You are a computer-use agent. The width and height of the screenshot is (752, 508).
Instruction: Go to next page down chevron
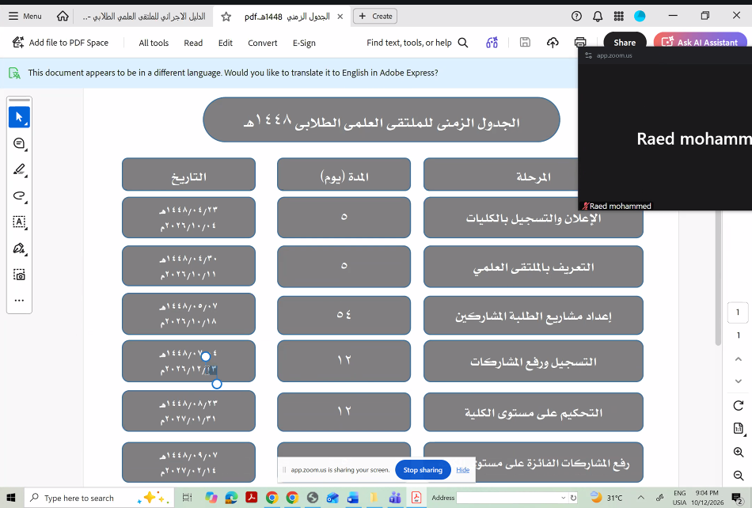pos(739,381)
